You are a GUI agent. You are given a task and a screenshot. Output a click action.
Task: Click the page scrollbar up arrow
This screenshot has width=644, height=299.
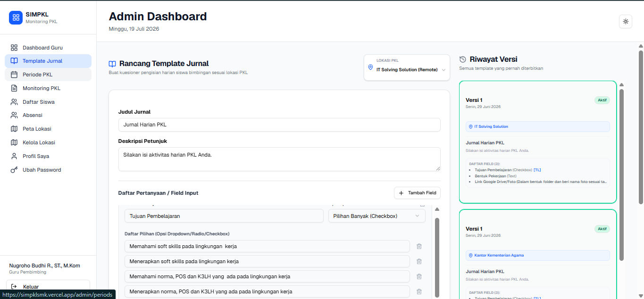coord(641,46)
